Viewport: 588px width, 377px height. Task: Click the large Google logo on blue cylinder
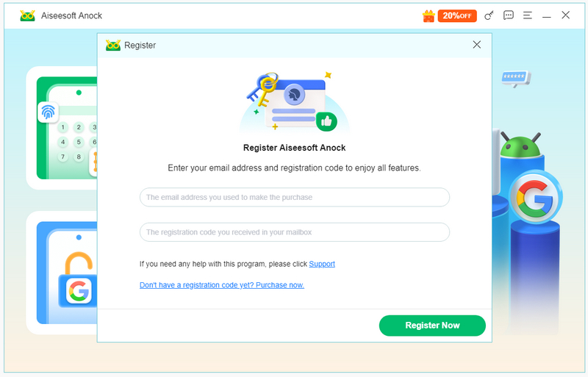point(535,195)
